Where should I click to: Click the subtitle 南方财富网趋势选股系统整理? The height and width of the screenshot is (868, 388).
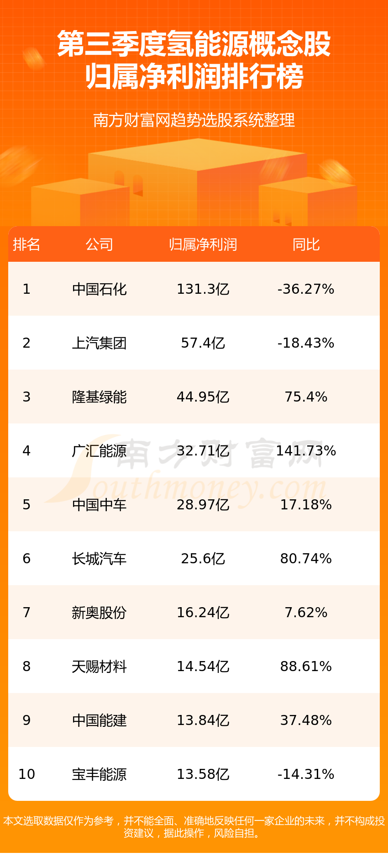194,120
